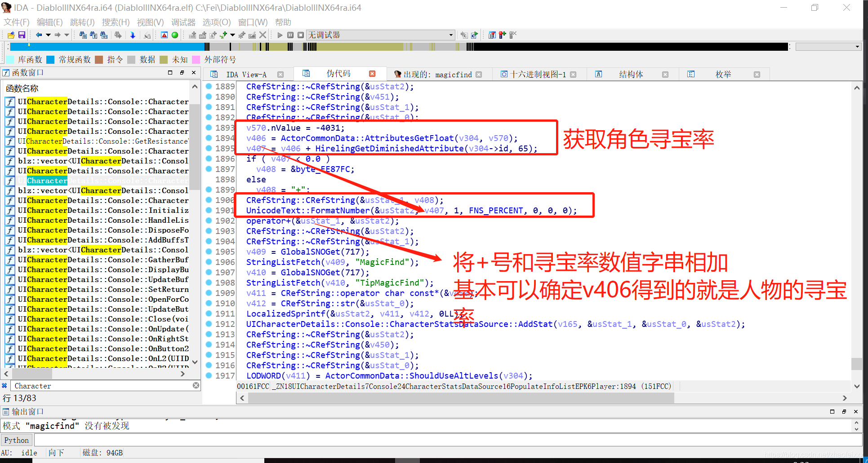
Task: Open the 调试器 menu
Action: [x=183, y=22]
